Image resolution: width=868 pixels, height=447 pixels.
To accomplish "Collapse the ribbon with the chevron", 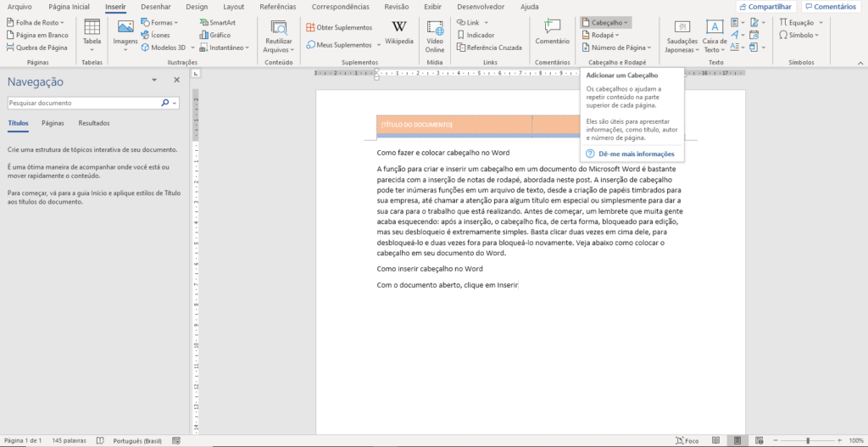I will [x=860, y=63].
